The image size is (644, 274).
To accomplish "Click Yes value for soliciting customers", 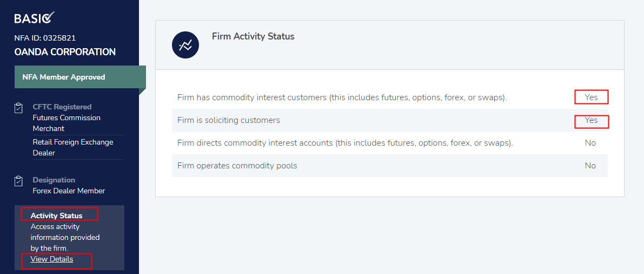I will (591, 120).
